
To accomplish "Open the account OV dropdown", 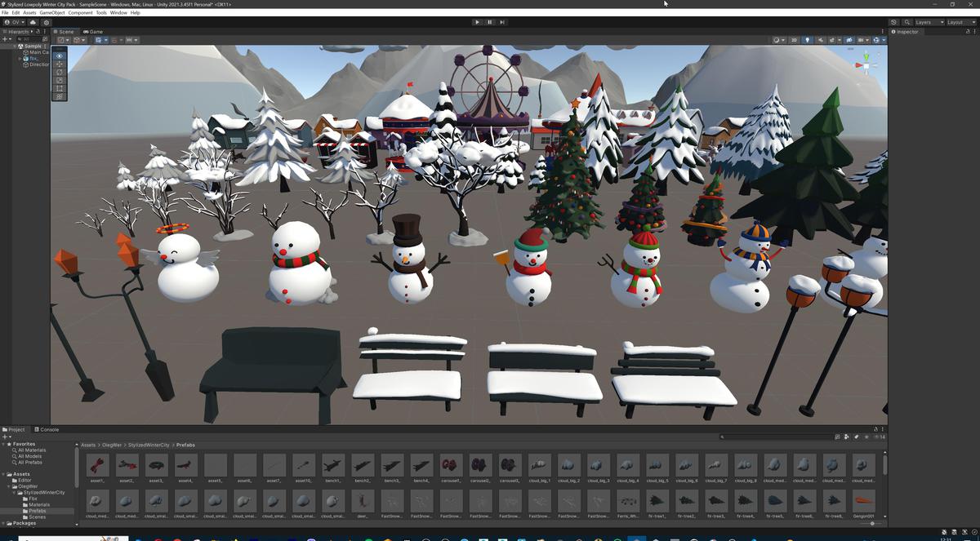I will [14, 22].
